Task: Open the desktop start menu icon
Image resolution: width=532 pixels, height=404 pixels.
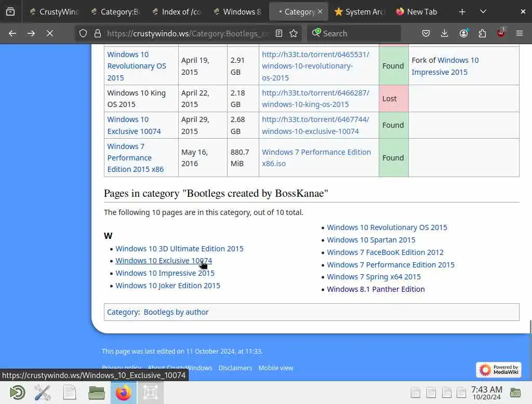Action: (17, 393)
